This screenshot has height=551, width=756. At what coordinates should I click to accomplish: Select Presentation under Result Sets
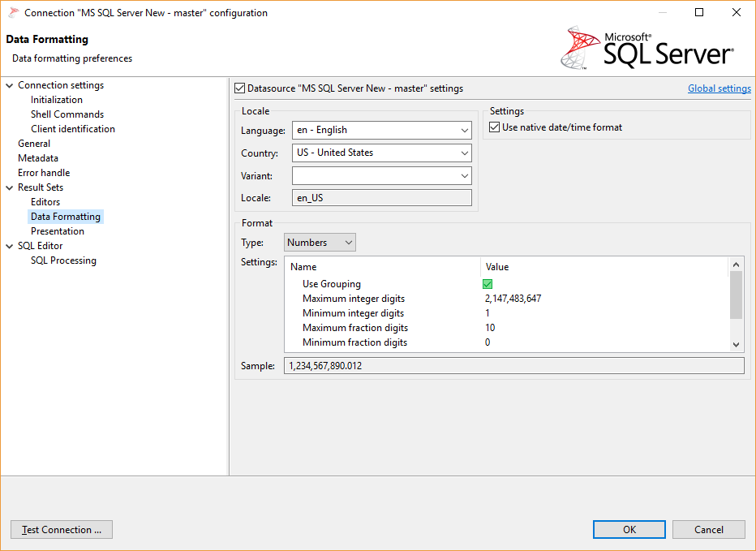(58, 230)
